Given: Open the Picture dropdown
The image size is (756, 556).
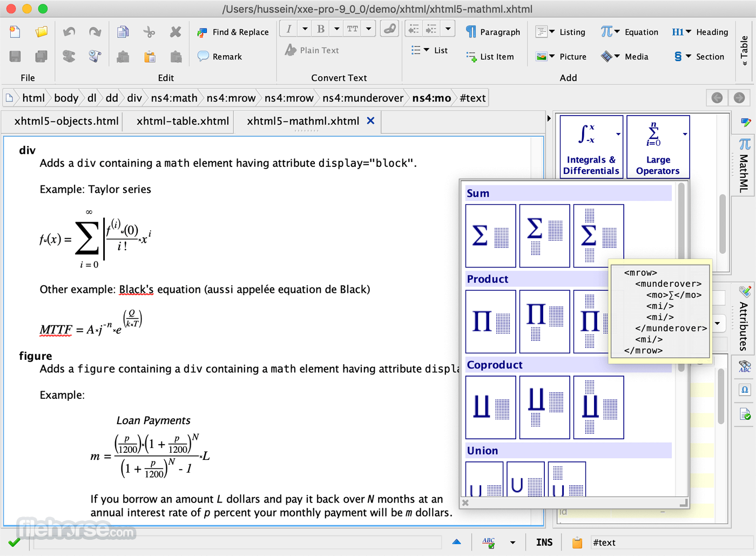Looking at the screenshot, I should point(561,56).
